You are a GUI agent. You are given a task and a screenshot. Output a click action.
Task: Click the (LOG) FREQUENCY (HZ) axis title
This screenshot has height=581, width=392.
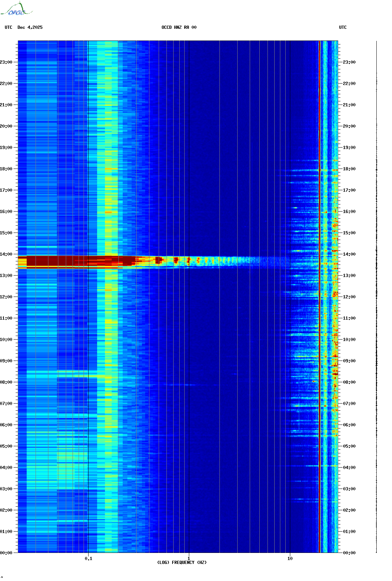click(182, 563)
